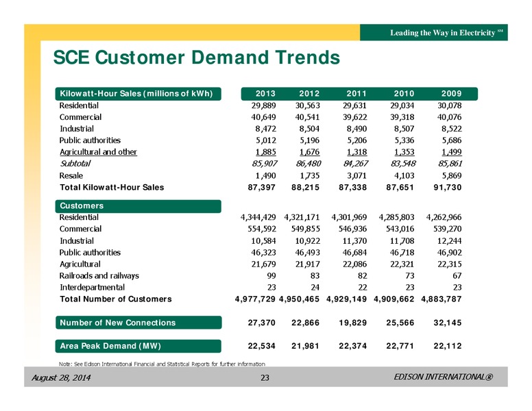Click 'Total Kilowatt-Hour Sales' label

[112, 188]
